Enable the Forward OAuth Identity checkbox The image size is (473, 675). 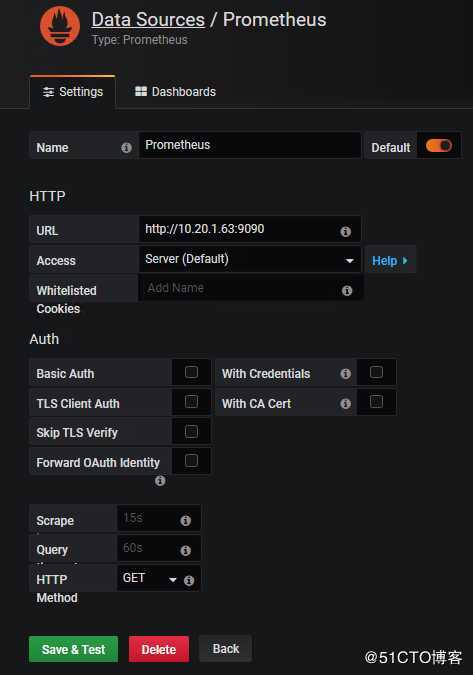[x=191, y=461]
